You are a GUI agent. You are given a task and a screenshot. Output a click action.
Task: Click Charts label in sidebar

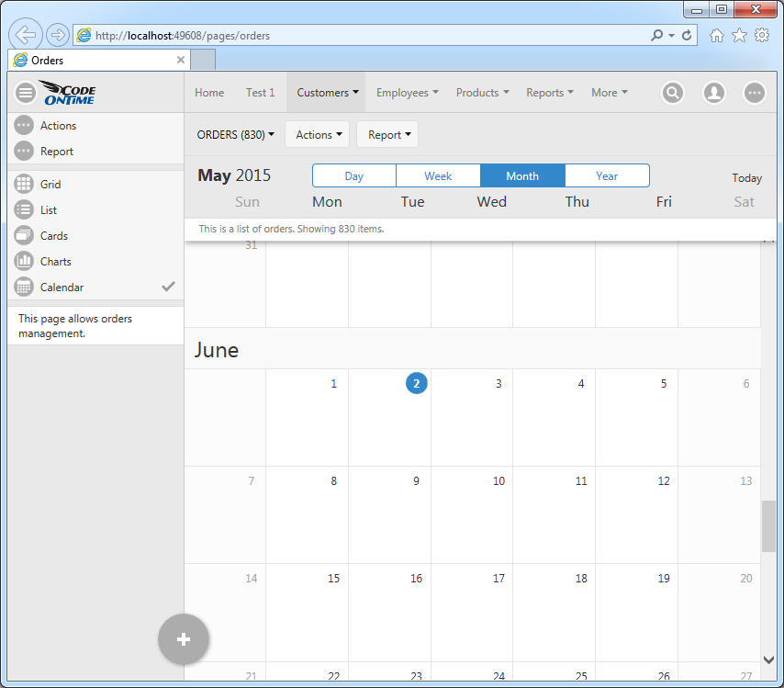(x=55, y=261)
